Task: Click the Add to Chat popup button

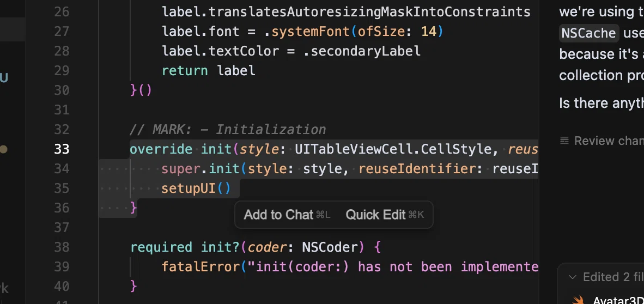Action: pos(287,215)
